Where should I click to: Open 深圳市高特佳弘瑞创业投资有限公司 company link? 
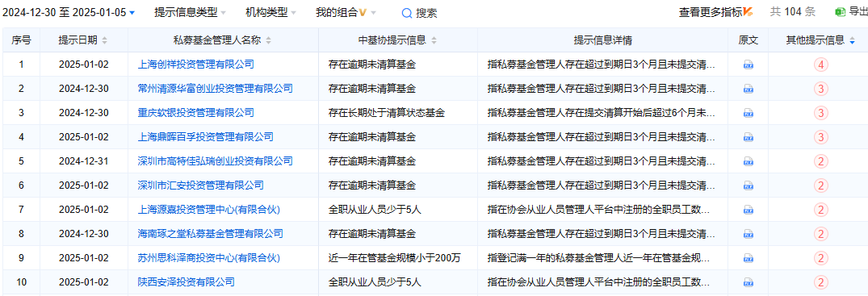point(216,161)
